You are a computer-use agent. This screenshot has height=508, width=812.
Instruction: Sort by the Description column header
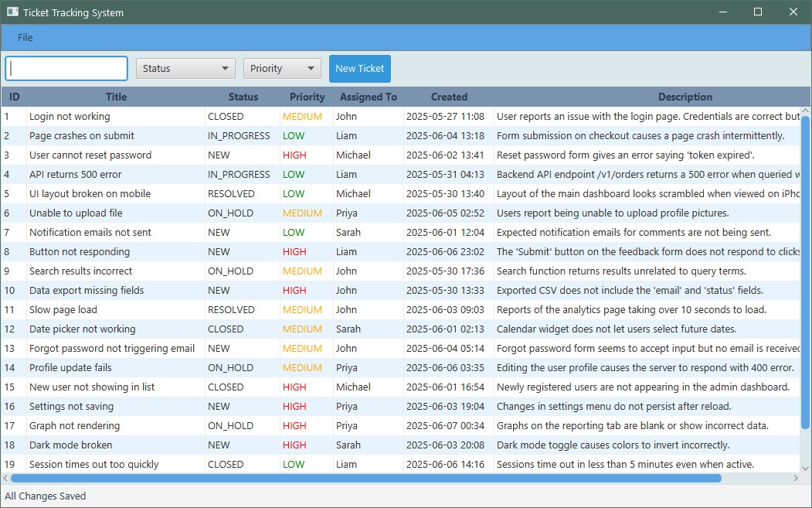coord(685,97)
